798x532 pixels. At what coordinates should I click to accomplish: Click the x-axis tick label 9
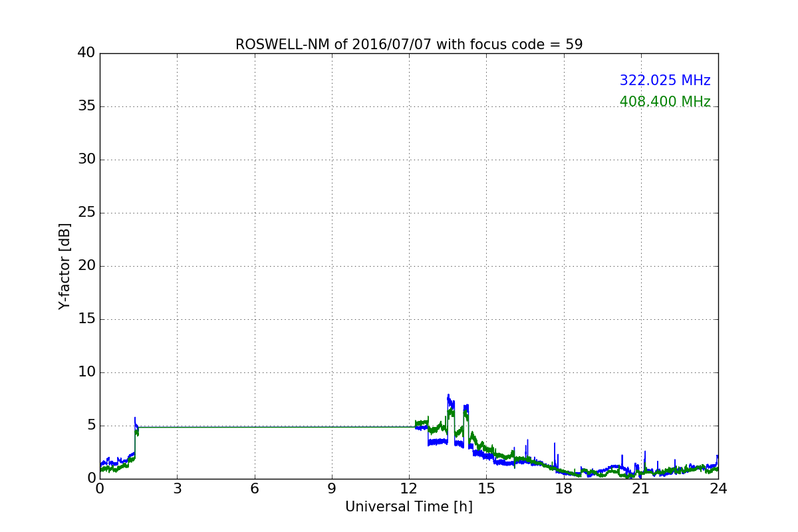(x=332, y=489)
